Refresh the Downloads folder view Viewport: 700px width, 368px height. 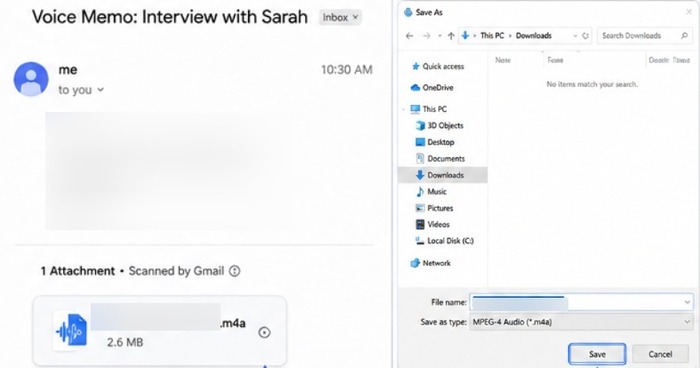585,36
